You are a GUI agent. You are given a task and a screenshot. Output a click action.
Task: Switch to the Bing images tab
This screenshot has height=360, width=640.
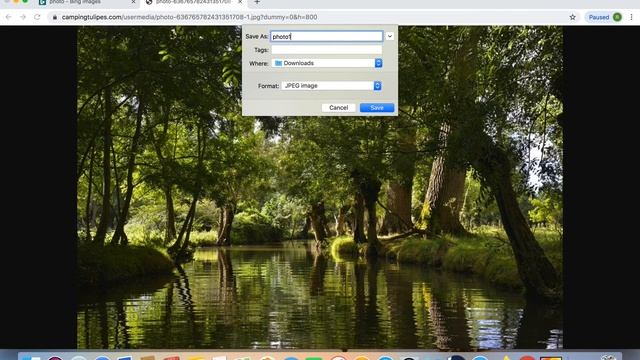pos(87,2)
